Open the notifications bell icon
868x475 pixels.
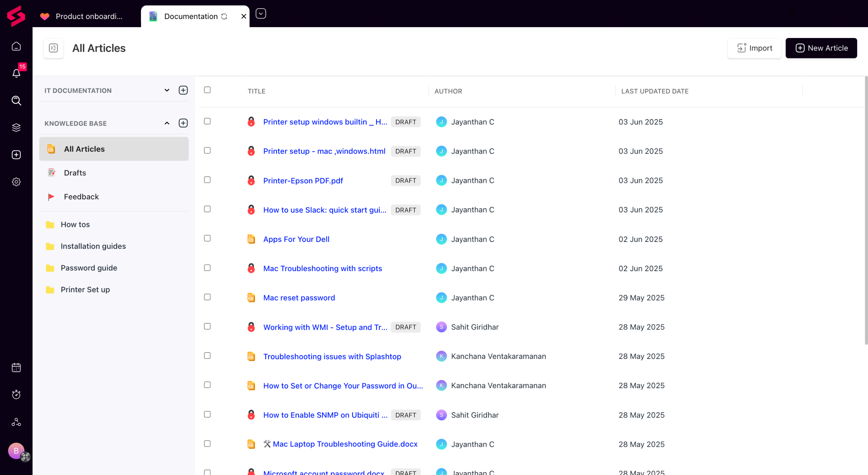pos(16,73)
